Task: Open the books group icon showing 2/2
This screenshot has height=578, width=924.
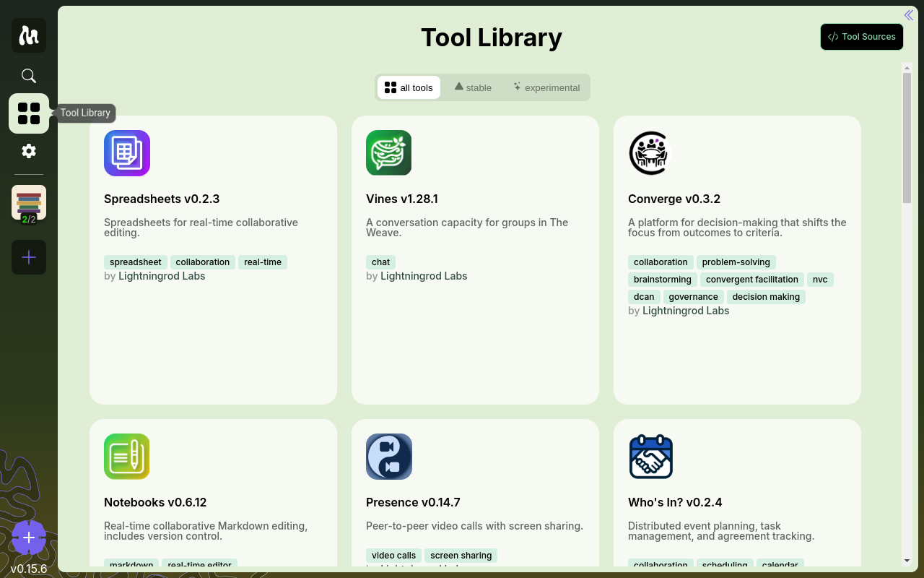Action: click(29, 202)
